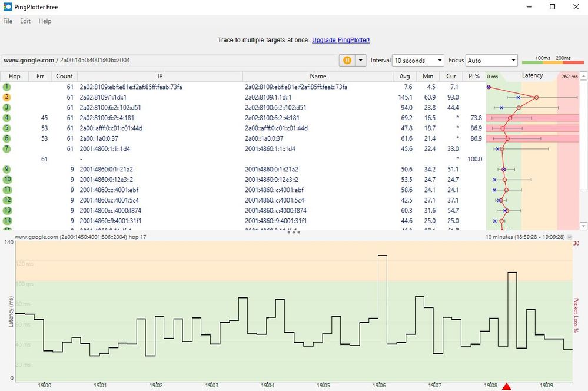The image size is (588, 391).
Task: Open the Focus Auto dropdown
Action: (491, 61)
